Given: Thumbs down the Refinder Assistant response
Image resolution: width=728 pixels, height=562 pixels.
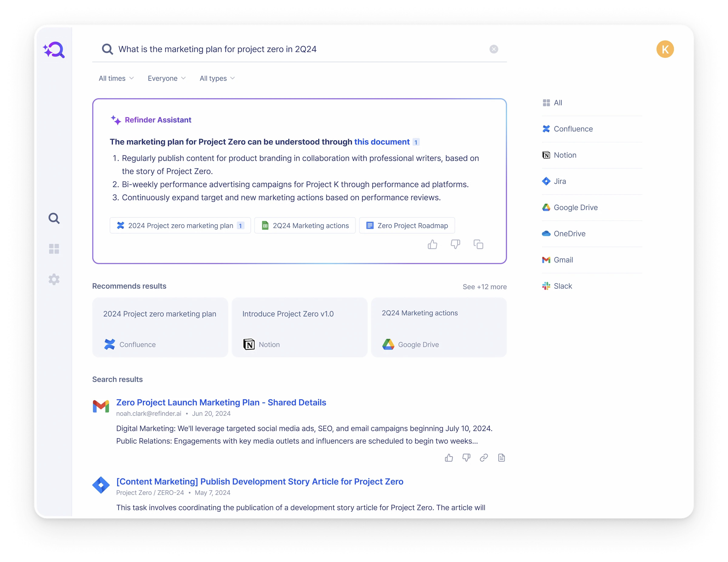Looking at the screenshot, I should 455,244.
